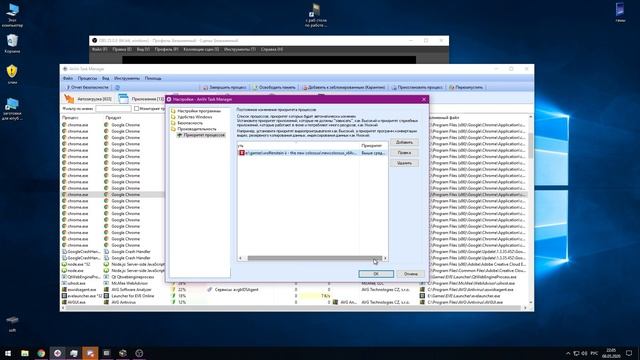
Task: Open the notification center icon in taskbar
Action: [629, 353]
